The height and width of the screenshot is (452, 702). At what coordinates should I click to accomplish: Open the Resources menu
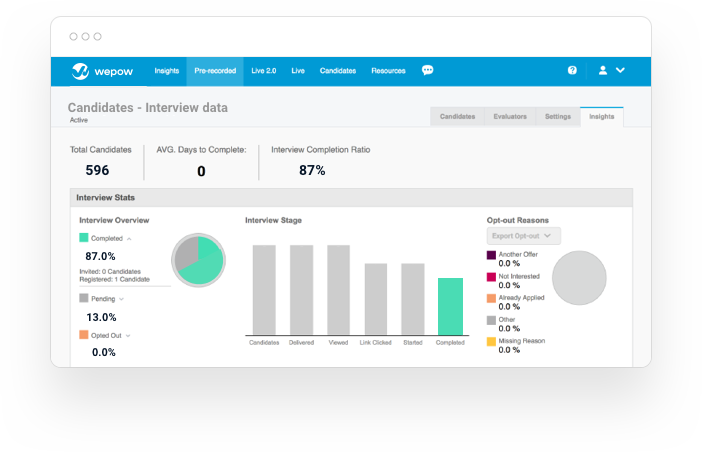pyautogui.click(x=388, y=71)
